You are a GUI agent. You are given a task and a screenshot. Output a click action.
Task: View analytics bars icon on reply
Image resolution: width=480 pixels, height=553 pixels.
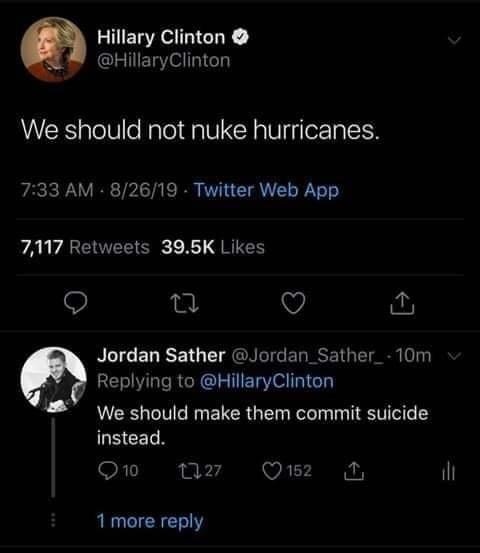[x=449, y=471]
